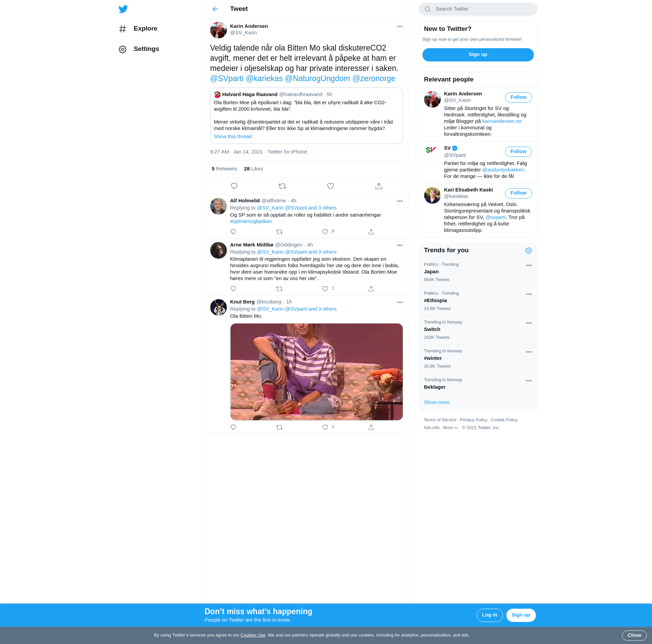
Task: Retweet Alf Holmelid's reply
Action: [x=279, y=232]
